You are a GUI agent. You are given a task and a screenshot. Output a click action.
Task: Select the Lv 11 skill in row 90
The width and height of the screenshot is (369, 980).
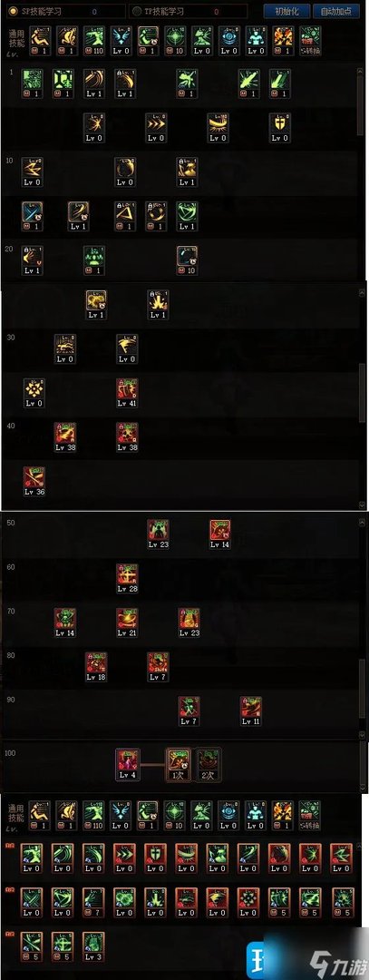pyautogui.click(x=251, y=711)
